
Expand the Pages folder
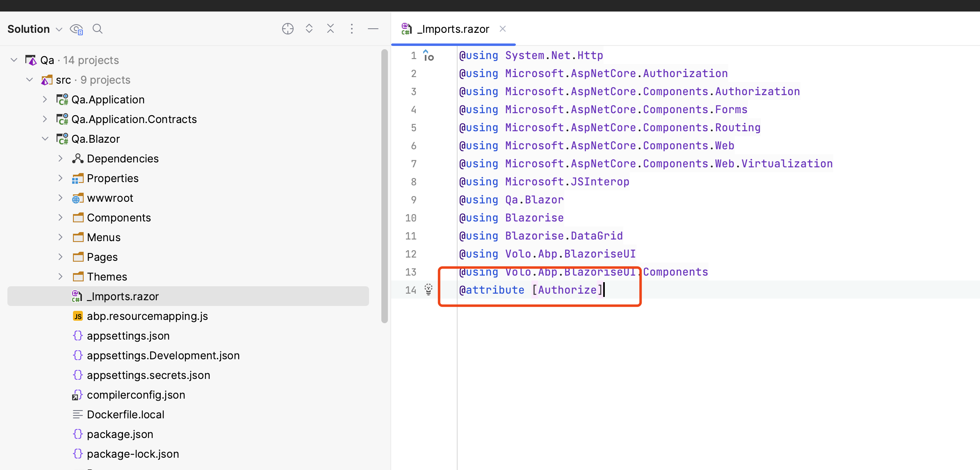[61, 257]
